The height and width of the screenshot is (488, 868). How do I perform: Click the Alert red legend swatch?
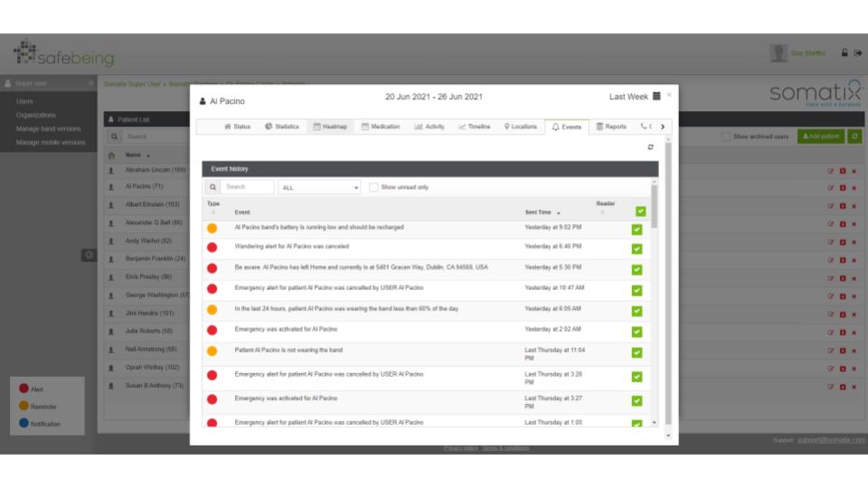point(24,389)
